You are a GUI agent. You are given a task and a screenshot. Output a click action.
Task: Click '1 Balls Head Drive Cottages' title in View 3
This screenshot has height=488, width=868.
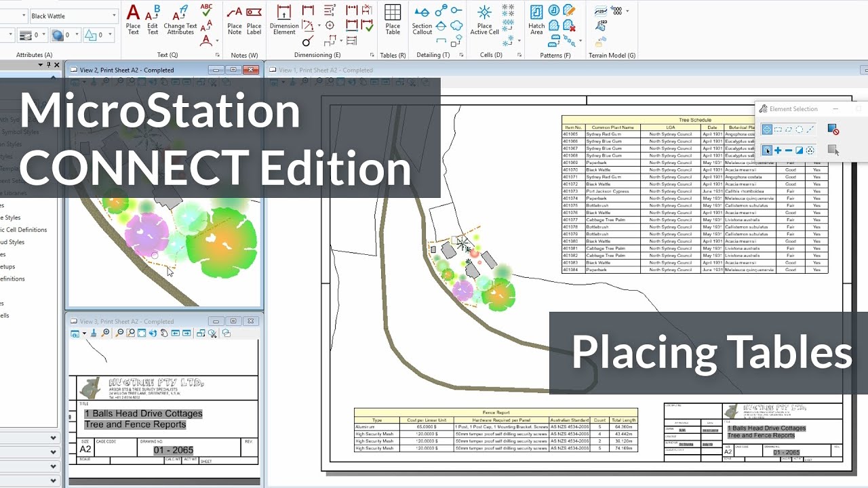coord(143,413)
